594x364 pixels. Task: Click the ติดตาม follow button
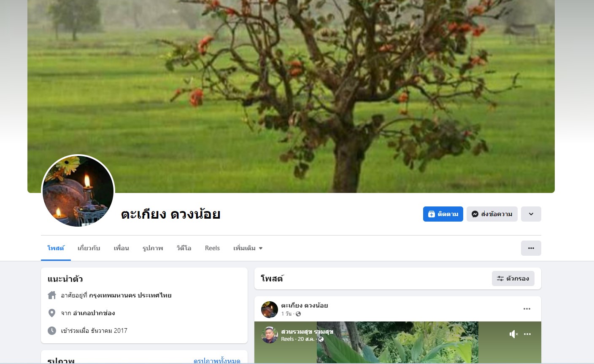tap(443, 214)
